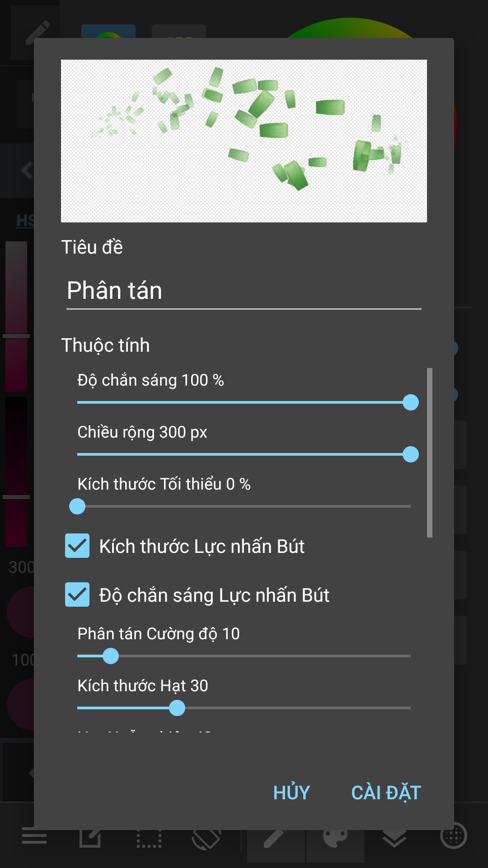Open the layers stack icon
Screen dimensions: 488x868
(x=394, y=838)
